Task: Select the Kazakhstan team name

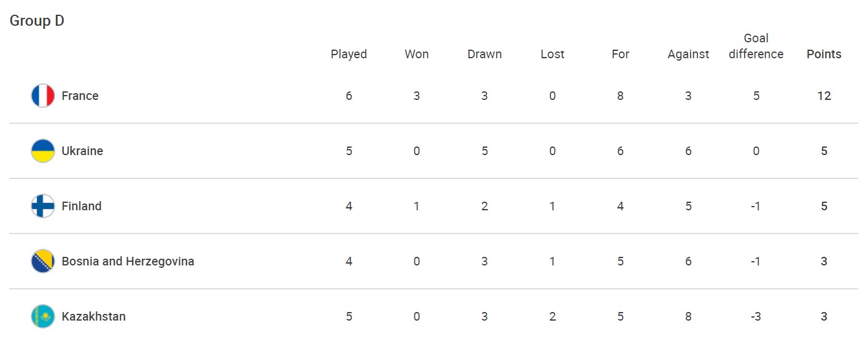Action: click(x=93, y=317)
